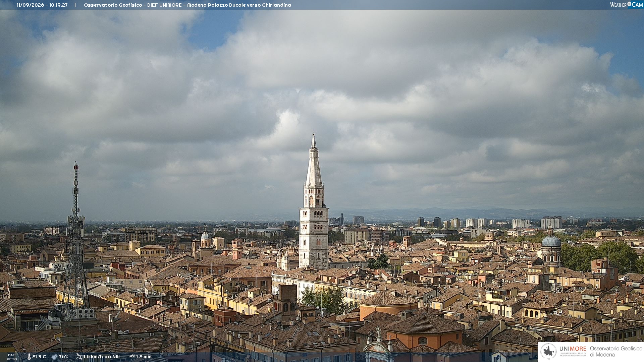This screenshot has width=644, height=362.
Task: Click the 1.6 km/h da NW wind reading
Action: 101,357
